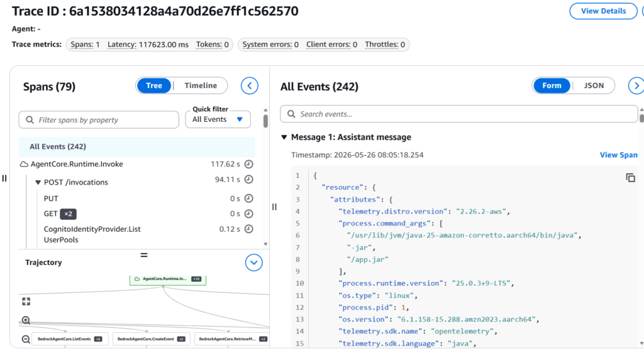
Task: Click the ×2 badge next to GET
Action: [x=68, y=214]
